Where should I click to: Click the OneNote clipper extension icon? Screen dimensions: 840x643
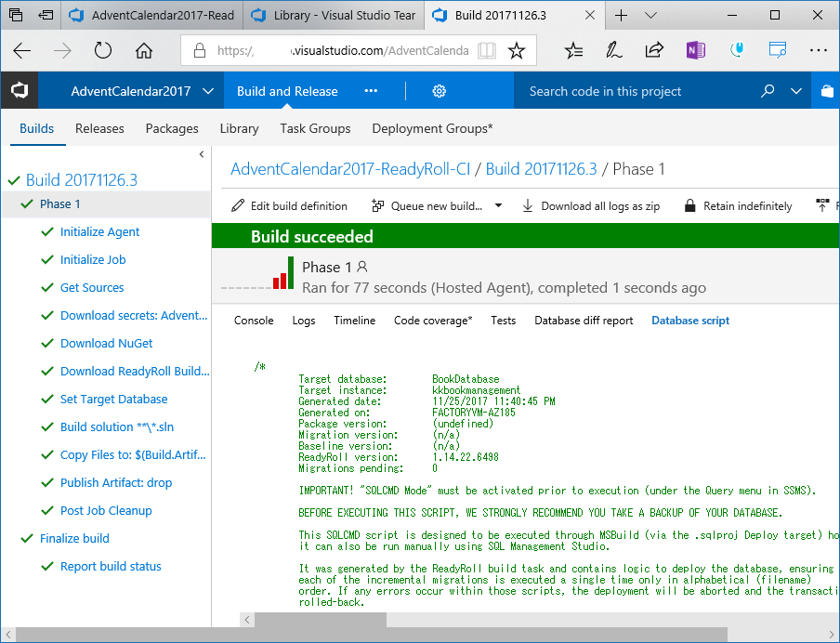click(695, 50)
